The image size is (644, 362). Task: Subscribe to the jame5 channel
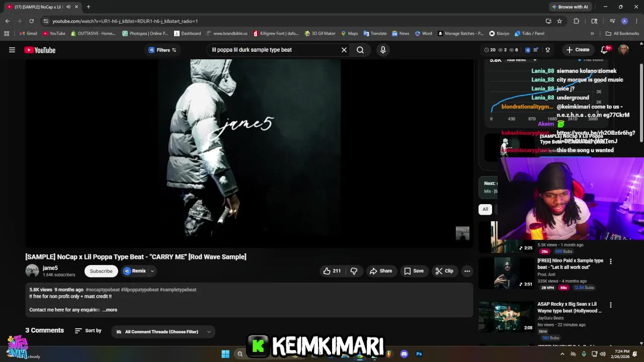[101, 271]
